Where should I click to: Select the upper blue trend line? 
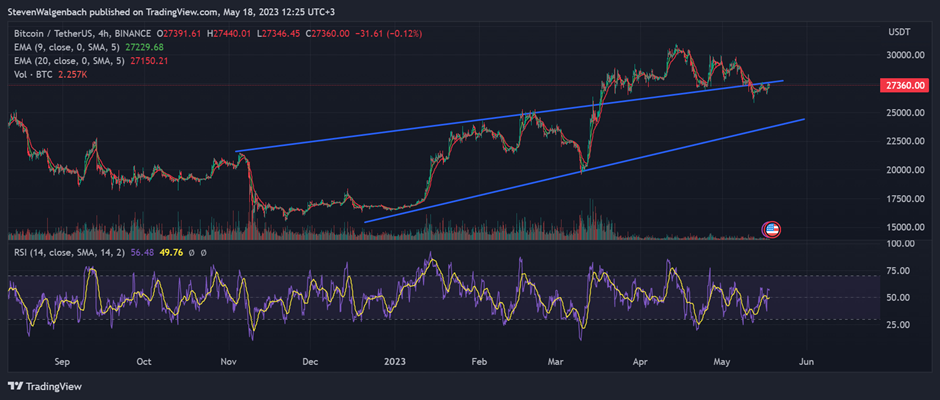point(510,116)
